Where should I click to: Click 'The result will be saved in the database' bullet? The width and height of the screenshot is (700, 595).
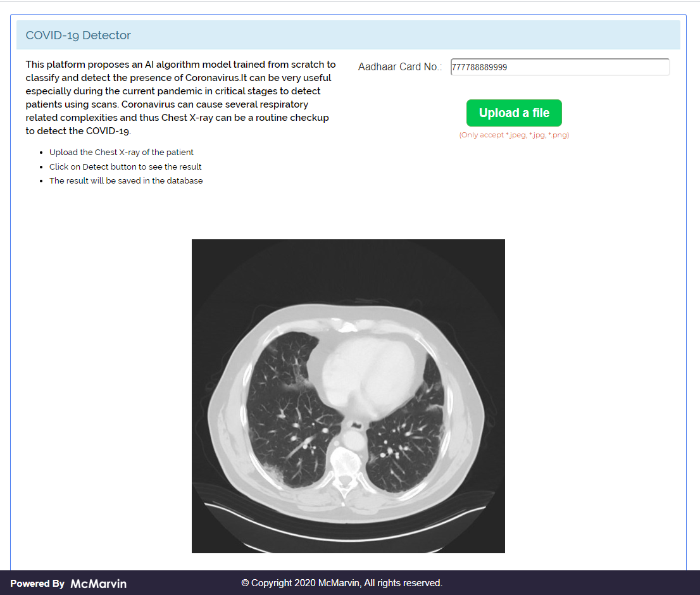click(126, 181)
